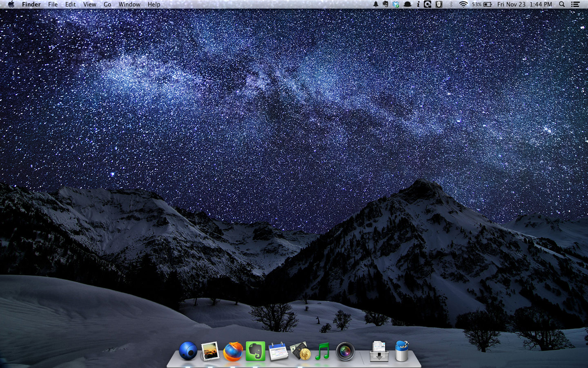Open the Window menu
Viewport: 588px width, 368px height.
(129, 4)
